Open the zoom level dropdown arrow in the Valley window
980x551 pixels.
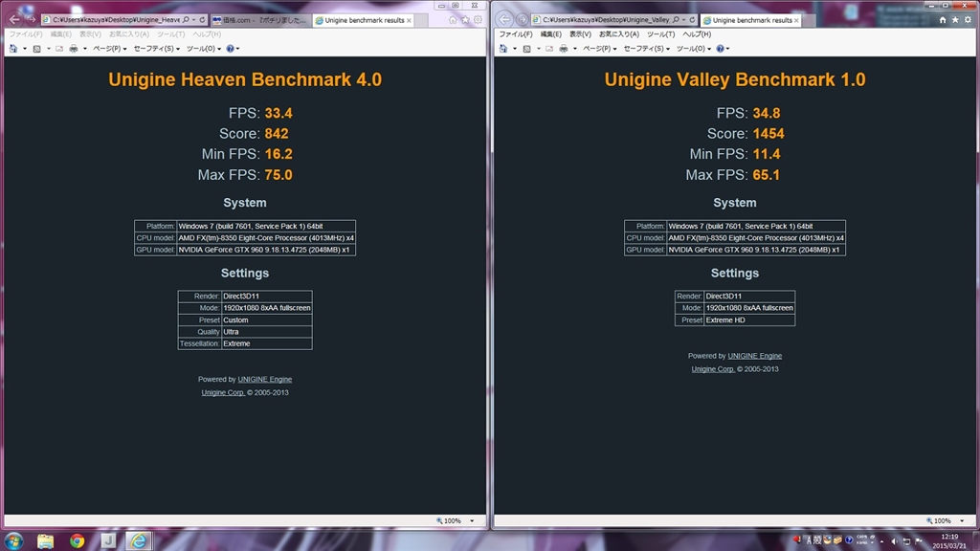(x=962, y=520)
